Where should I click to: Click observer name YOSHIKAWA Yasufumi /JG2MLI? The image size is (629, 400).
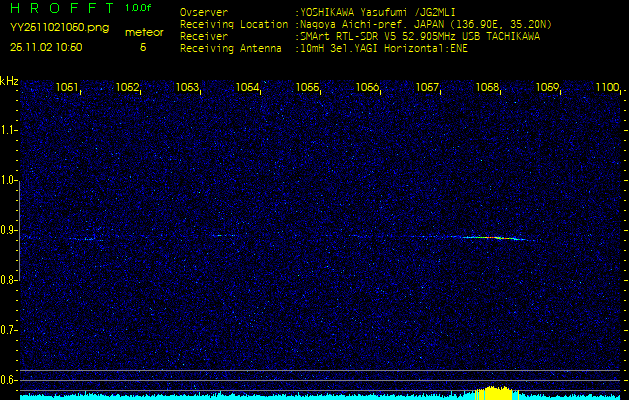click(377, 13)
